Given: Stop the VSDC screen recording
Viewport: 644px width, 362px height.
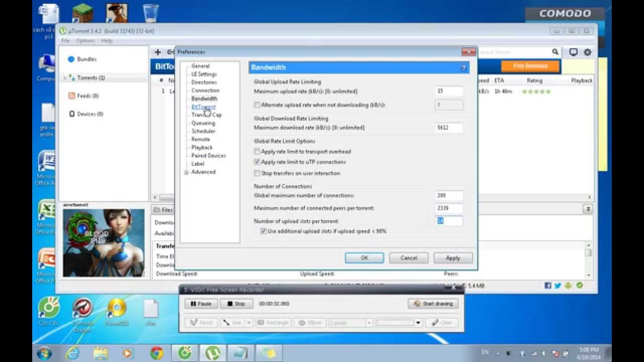Looking at the screenshot, I should [x=236, y=304].
